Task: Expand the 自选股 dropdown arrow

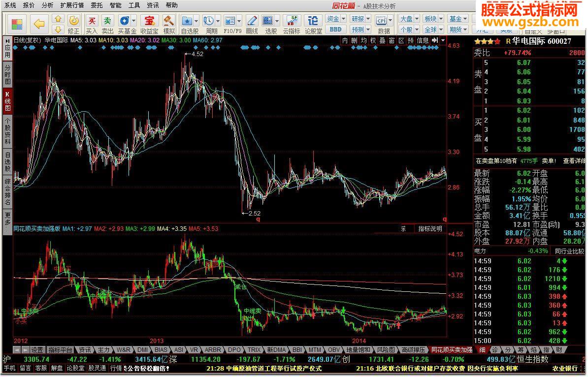Action: tap(196, 21)
